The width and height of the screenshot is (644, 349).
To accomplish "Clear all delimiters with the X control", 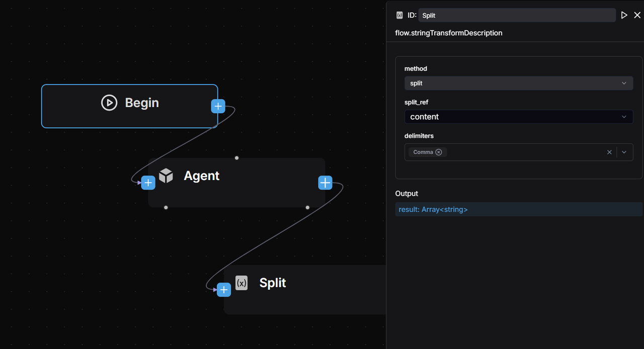I will pos(609,152).
